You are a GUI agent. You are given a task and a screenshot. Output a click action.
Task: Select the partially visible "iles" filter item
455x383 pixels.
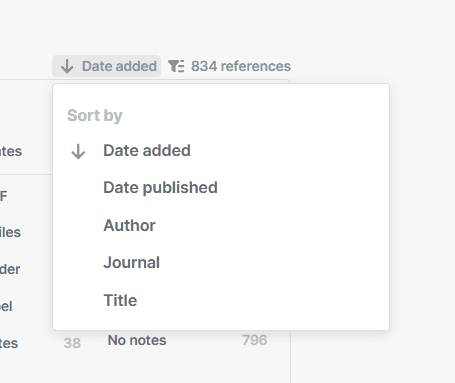click(10, 232)
